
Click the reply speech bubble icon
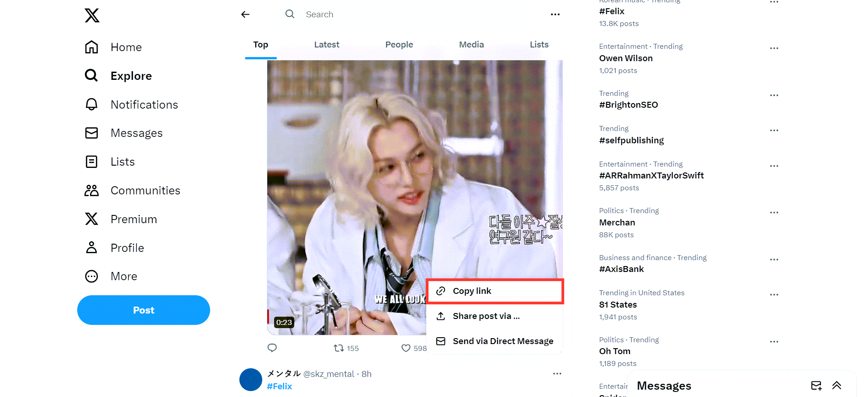(x=272, y=348)
